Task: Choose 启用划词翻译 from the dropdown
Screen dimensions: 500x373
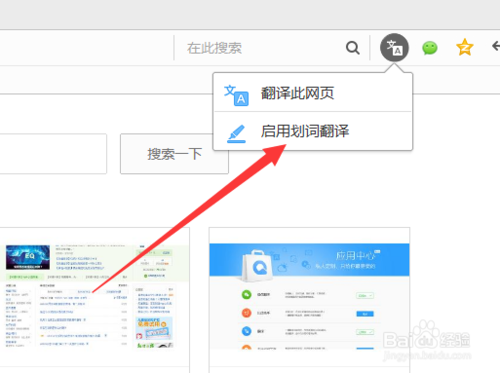Action: click(x=313, y=131)
